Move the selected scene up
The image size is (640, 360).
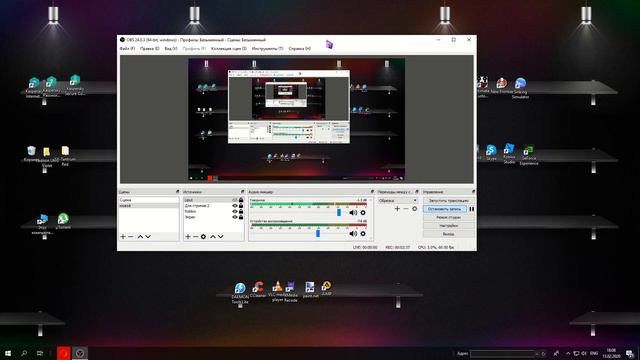click(x=140, y=237)
